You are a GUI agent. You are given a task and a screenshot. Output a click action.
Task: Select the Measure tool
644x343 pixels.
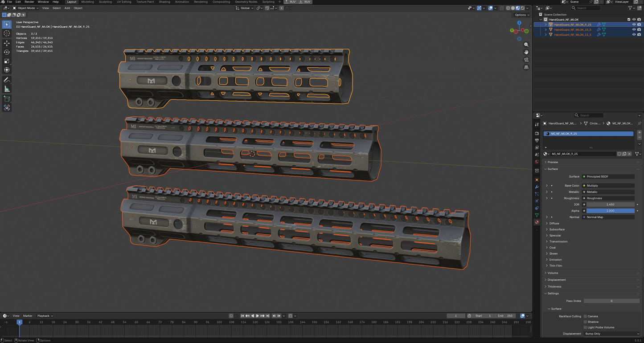coord(7,89)
